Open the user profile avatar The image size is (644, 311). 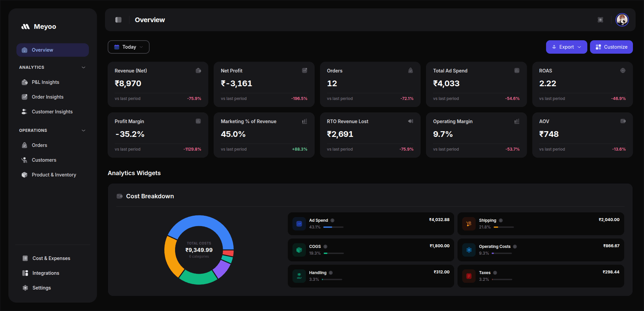tap(622, 20)
